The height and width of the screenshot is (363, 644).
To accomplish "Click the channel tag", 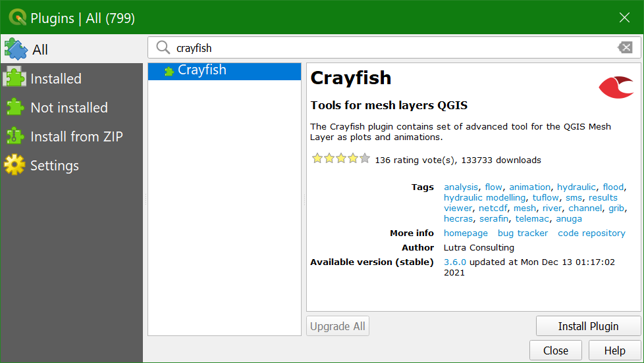I will (585, 208).
